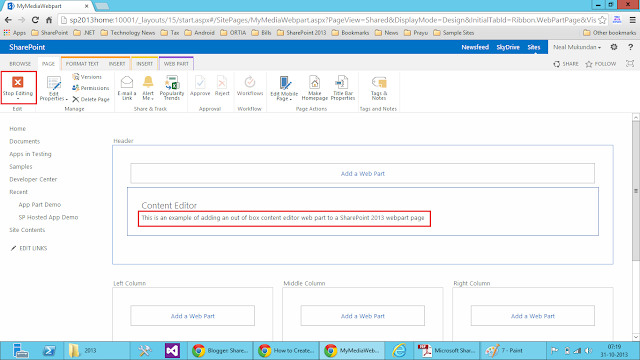640x360 pixels.
Task: Add a Web Part to Right Column
Action: coord(533,316)
